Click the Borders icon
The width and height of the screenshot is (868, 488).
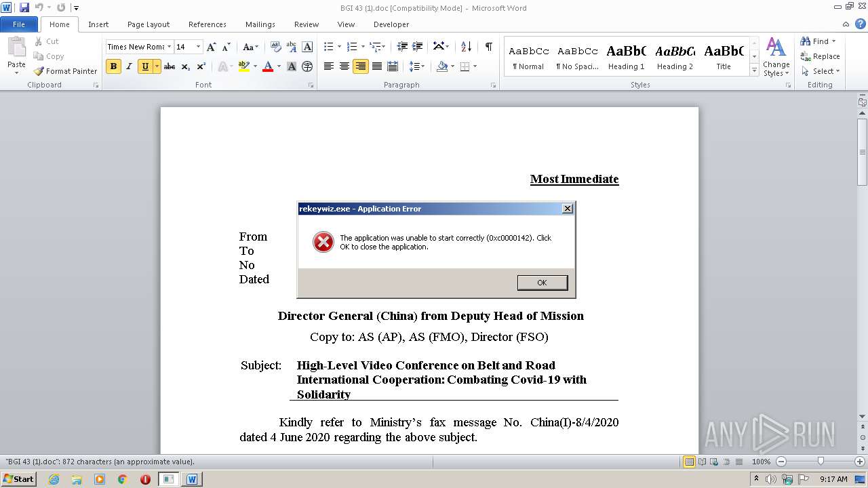(465, 66)
